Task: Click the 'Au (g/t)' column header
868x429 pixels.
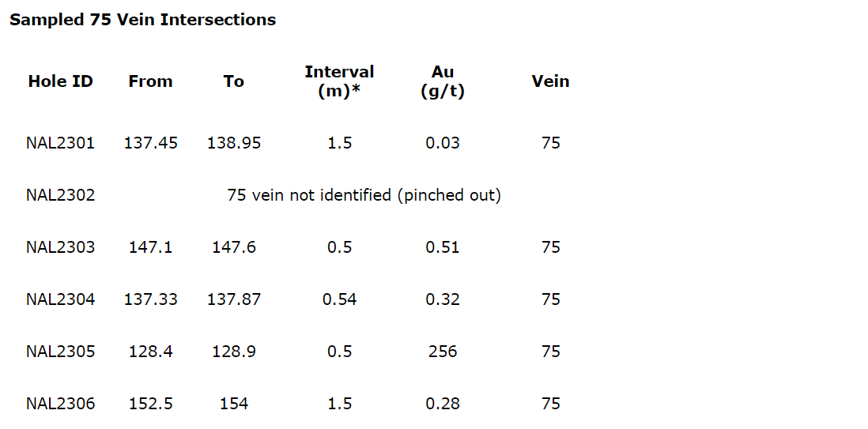Action: point(443,81)
